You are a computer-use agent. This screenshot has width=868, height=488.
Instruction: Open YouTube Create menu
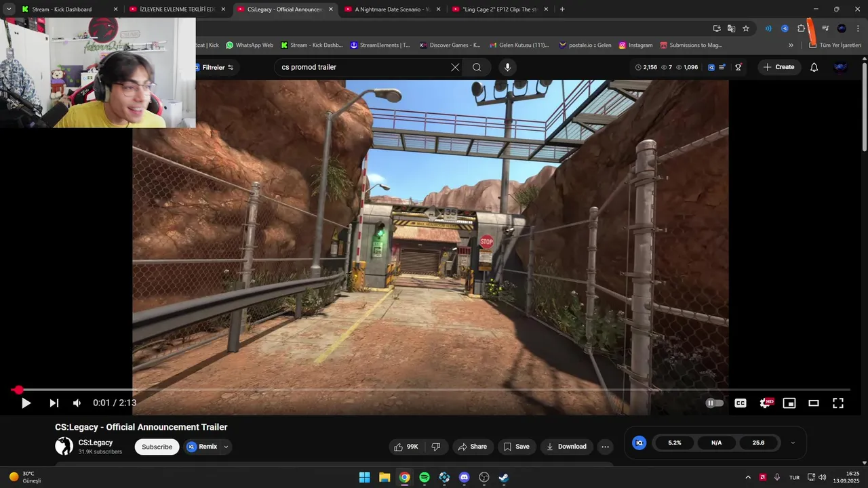pos(778,67)
